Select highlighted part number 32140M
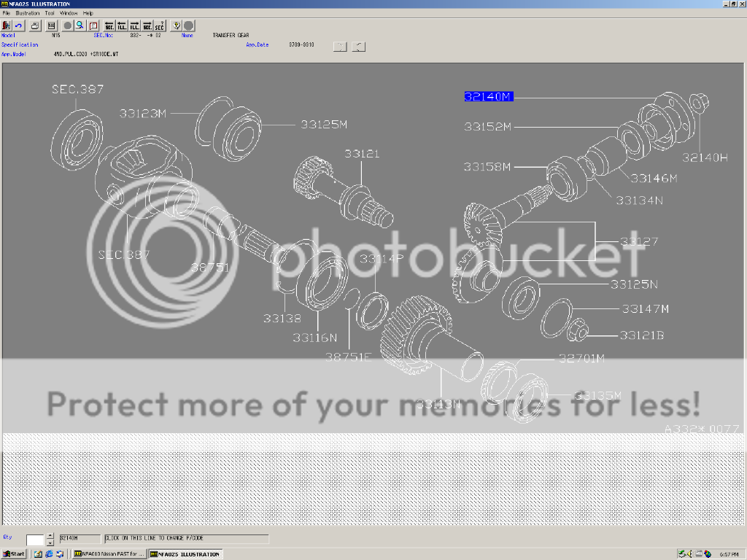 [489, 96]
